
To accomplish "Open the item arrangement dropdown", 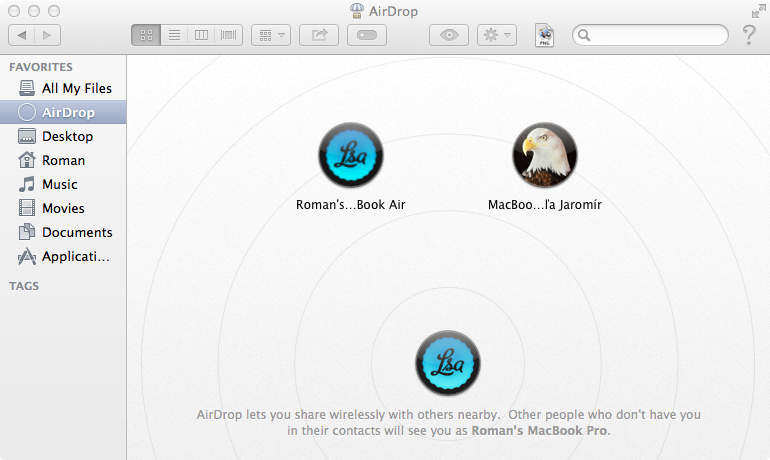I will click(x=271, y=35).
